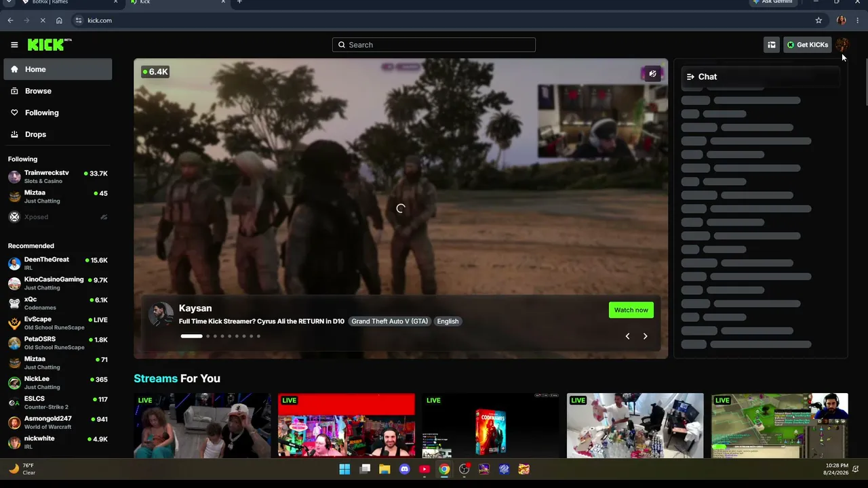Viewport: 868px width, 488px height.
Task: Select EvScape in Recommended
Action: (58, 323)
